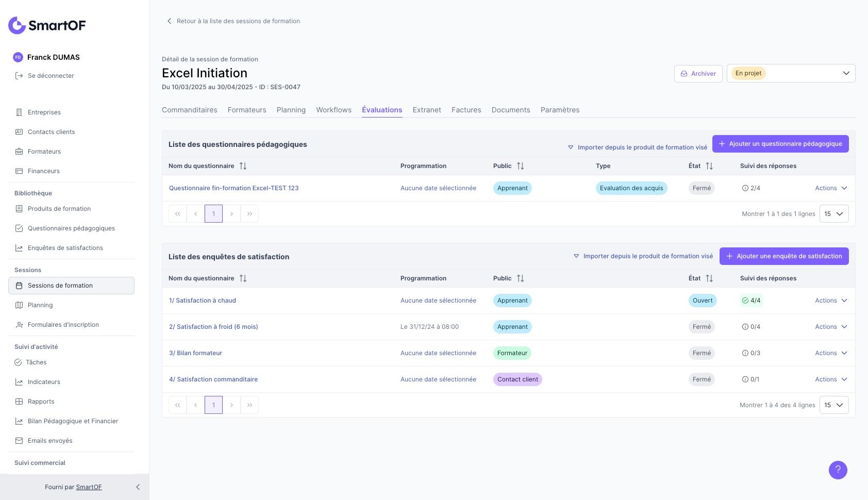Sort pedagogical questionnaires by État
Image resolution: width=868 pixels, height=500 pixels.
709,166
